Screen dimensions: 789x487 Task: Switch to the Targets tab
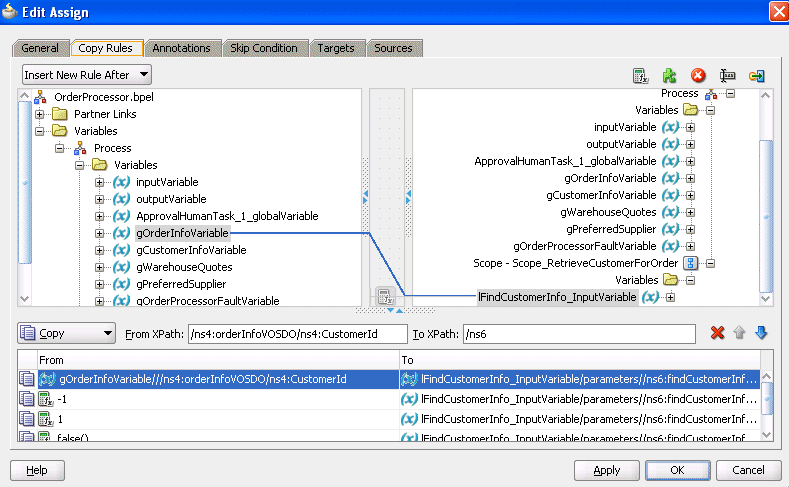pyautogui.click(x=336, y=48)
